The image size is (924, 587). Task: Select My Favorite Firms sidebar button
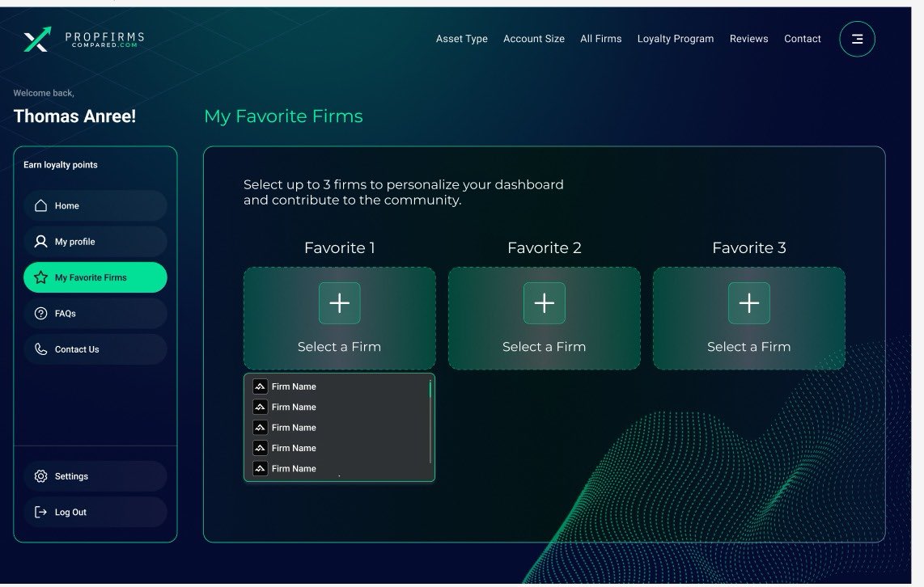pos(95,277)
